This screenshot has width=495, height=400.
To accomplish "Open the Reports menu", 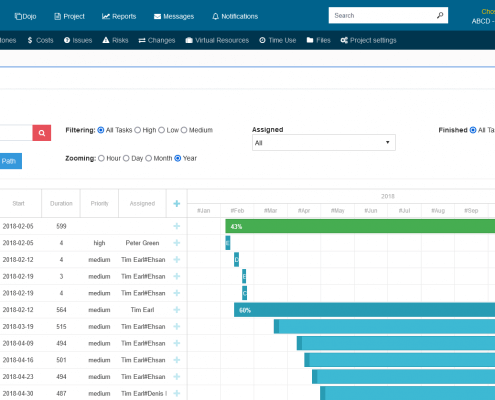I will point(119,16).
